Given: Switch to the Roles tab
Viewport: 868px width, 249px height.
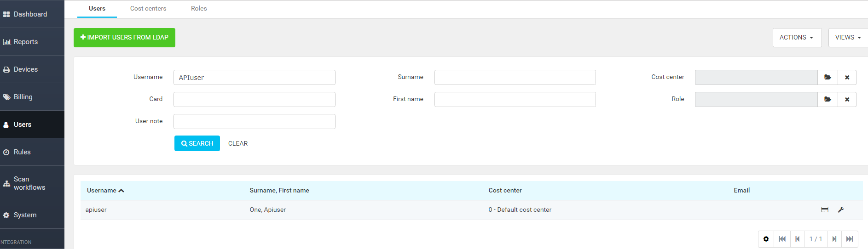Looking at the screenshot, I should (199, 9).
